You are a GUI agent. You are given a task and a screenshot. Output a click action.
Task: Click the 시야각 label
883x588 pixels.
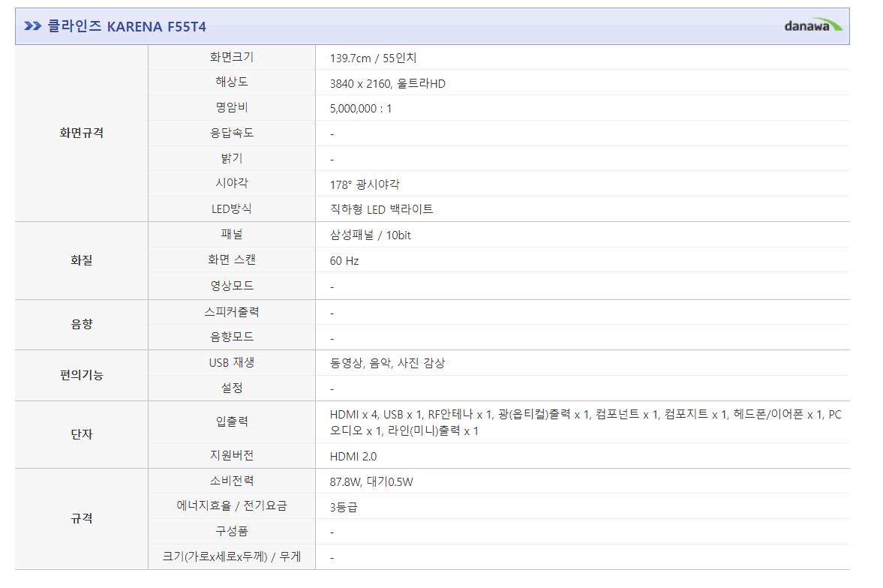coord(232,184)
